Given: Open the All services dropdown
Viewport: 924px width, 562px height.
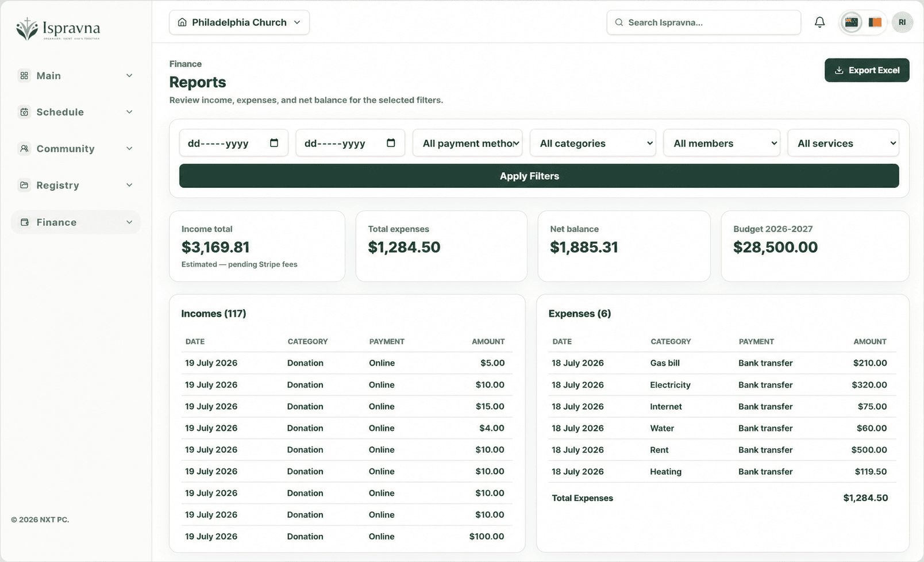Looking at the screenshot, I should coord(844,143).
